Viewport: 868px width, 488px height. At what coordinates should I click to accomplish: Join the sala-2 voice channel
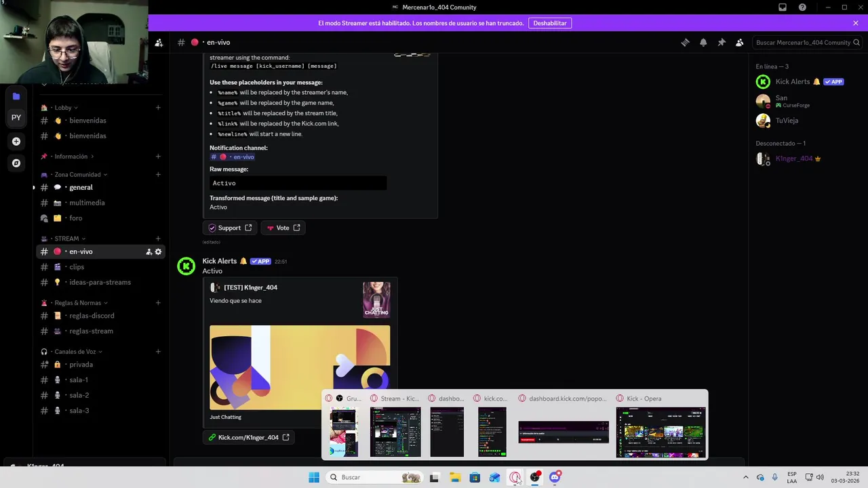coord(100,395)
